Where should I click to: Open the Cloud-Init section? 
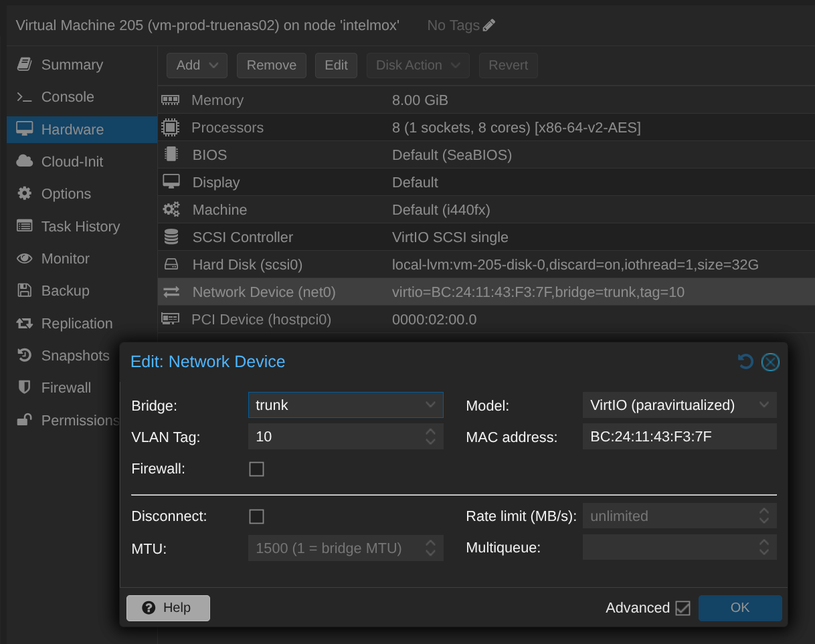pyautogui.click(x=72, y=162)
